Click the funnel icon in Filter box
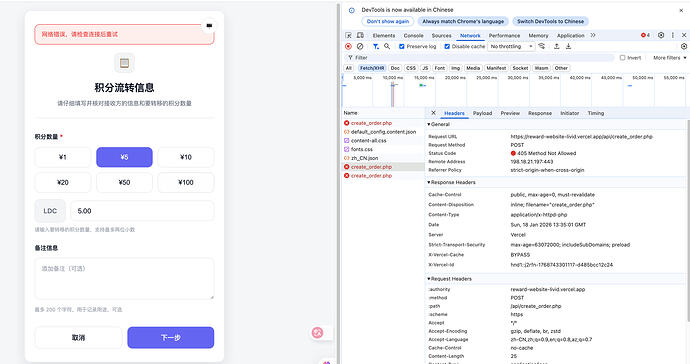Image resolution: width=690 pixels, height=364 pixels. click(x=350, y=58)
